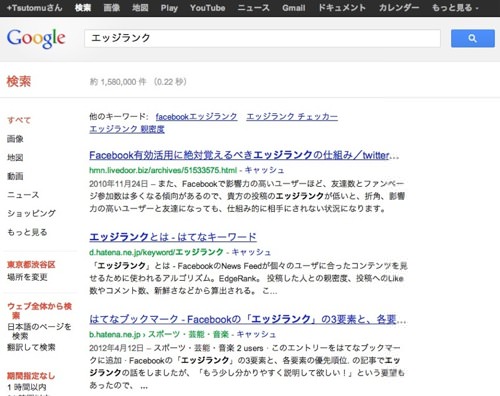Open result Facebook有効活用に絶対覚えるべきエッジランクの仕組み
500x396 pixels.
[244, 155]
